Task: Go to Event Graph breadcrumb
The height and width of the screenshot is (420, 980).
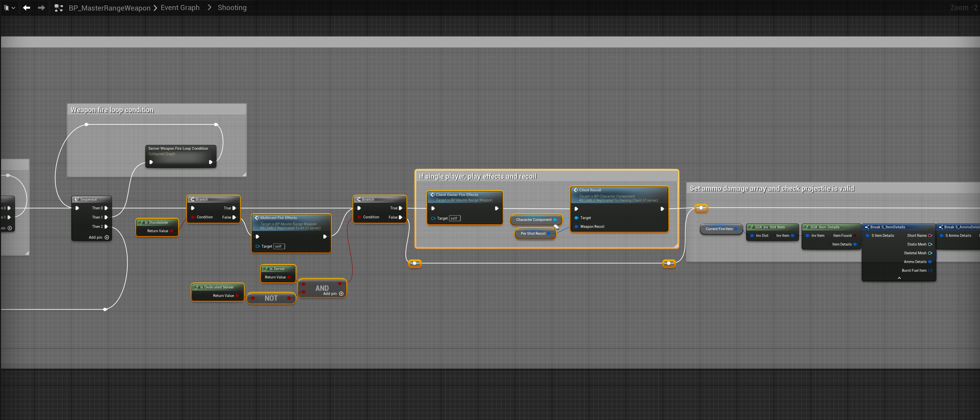Action: [180, 8]
